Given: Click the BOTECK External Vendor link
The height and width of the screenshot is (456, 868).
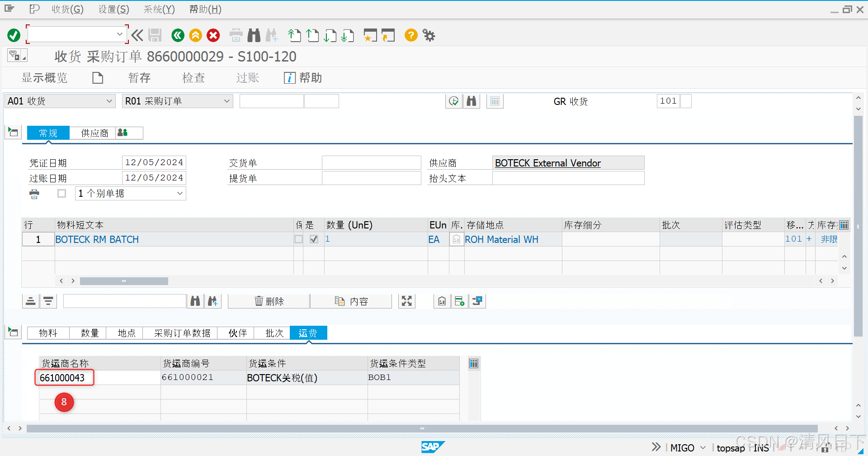Looking at the screenshot, I should point(548,163).
